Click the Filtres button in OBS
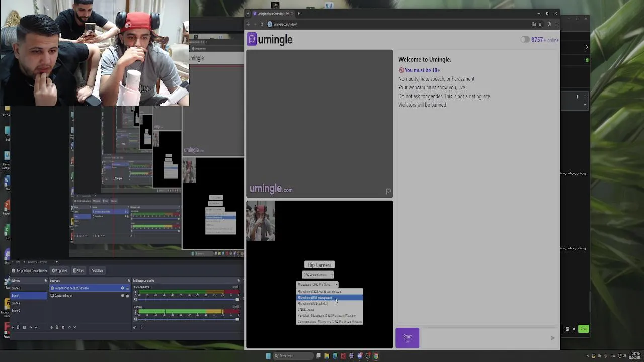 (78, 270)
